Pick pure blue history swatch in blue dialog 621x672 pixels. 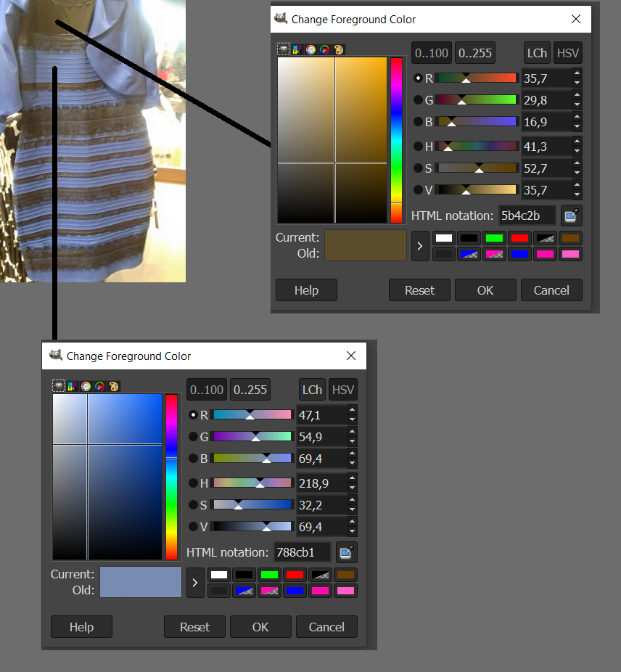(295, 591)
